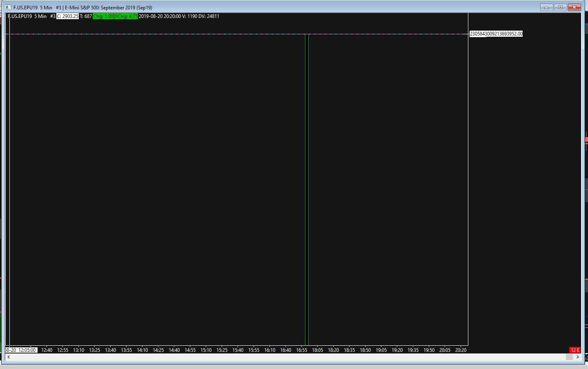This screenshot has width=588, height=369.
Task: Click the horizontal scrollbar thumb
Action: tap(569, 357)
